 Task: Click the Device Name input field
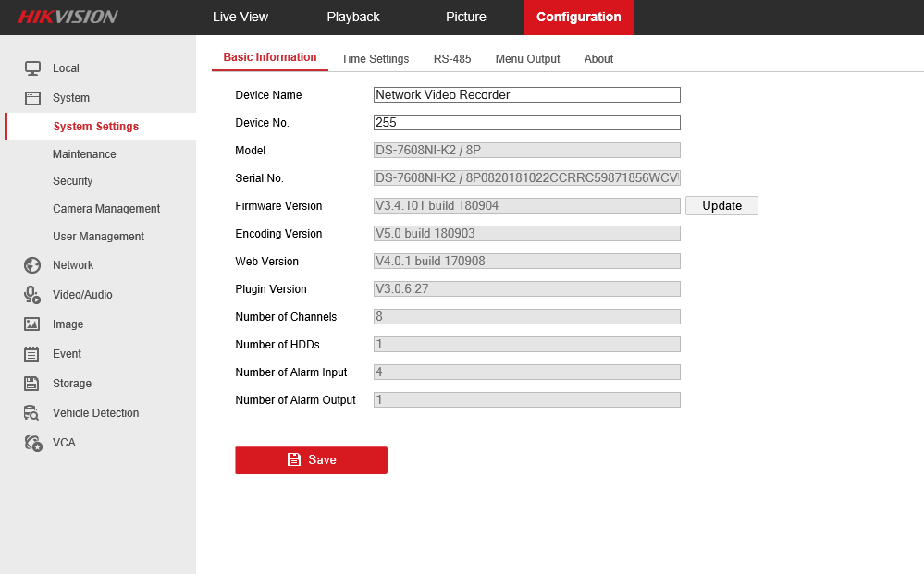526,95
